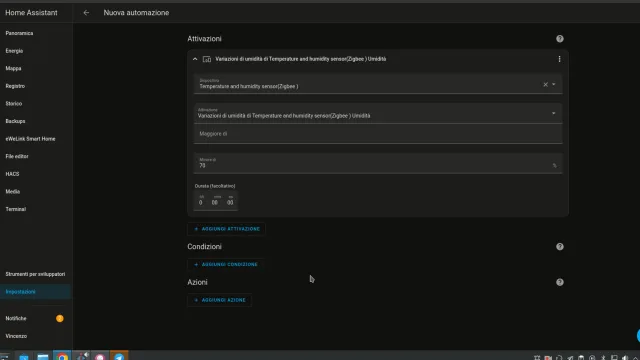Open the trigger's three-dot overflow menu
Screen dimensions: 640x360
559,59
